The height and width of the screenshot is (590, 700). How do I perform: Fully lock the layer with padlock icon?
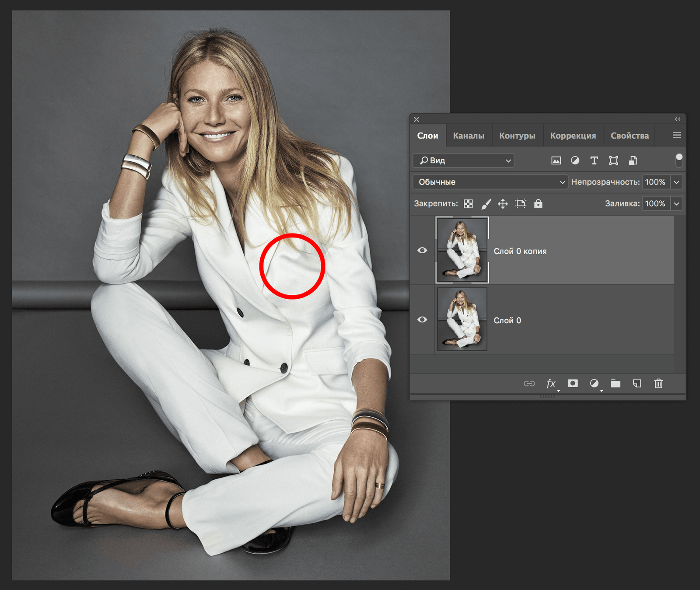coord(538,204)
